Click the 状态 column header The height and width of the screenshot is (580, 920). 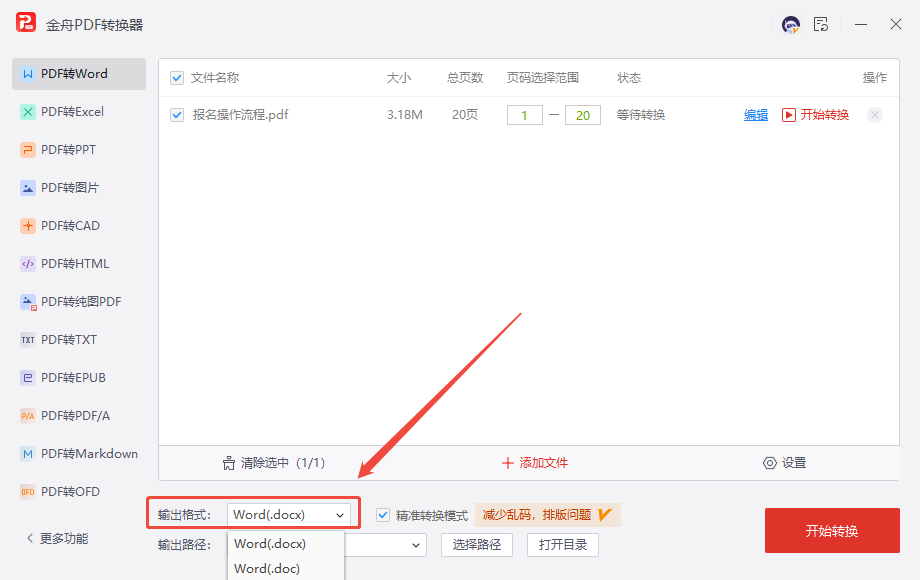629,78
